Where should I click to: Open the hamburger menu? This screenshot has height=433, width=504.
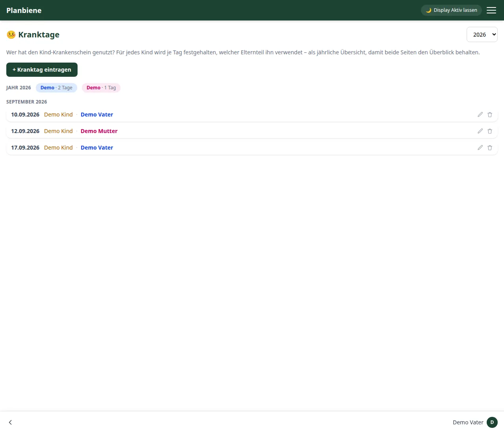coord(491,10)
